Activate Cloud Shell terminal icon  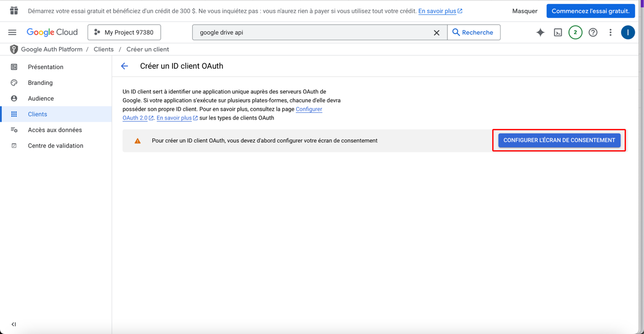click(x=558, y=32)
